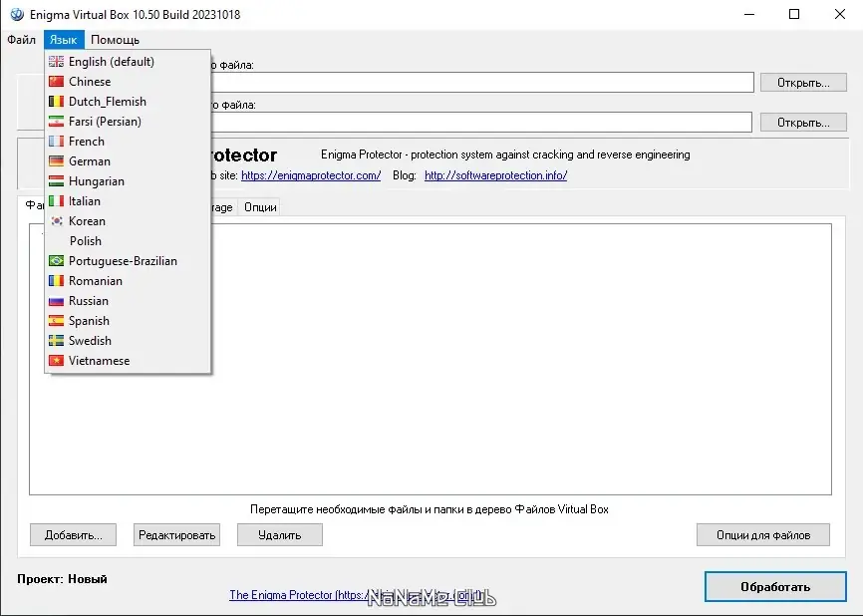Maximize the Enigma Virtual Box window
Image resolution: width=863 pixels, height=616 pixels.
pyautogui.click(x=794, y=14)
